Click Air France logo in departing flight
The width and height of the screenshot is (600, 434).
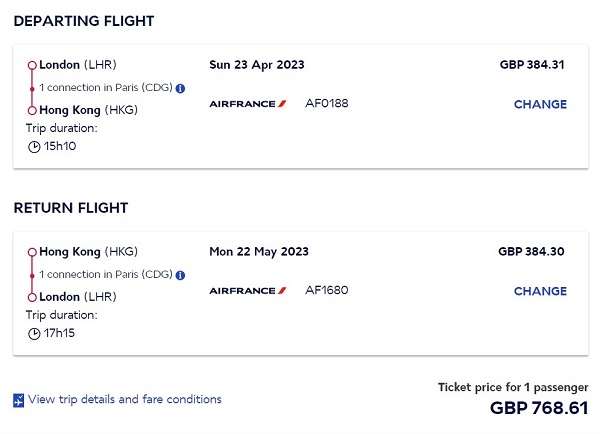(248, 104)
